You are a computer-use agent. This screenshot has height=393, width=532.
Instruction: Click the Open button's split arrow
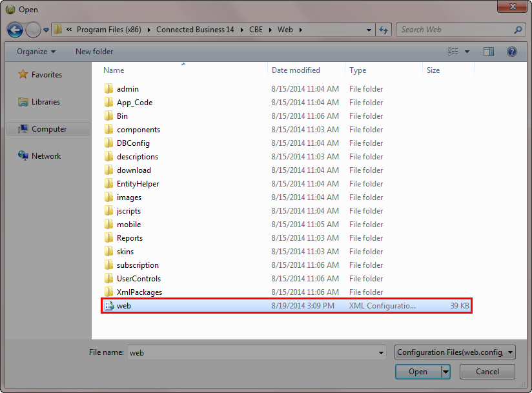[x=445, y=372]
